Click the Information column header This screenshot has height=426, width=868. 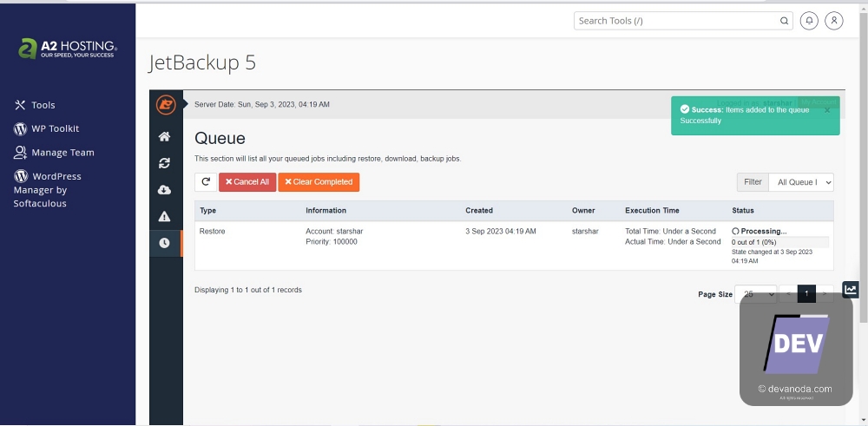click(326, 210)
